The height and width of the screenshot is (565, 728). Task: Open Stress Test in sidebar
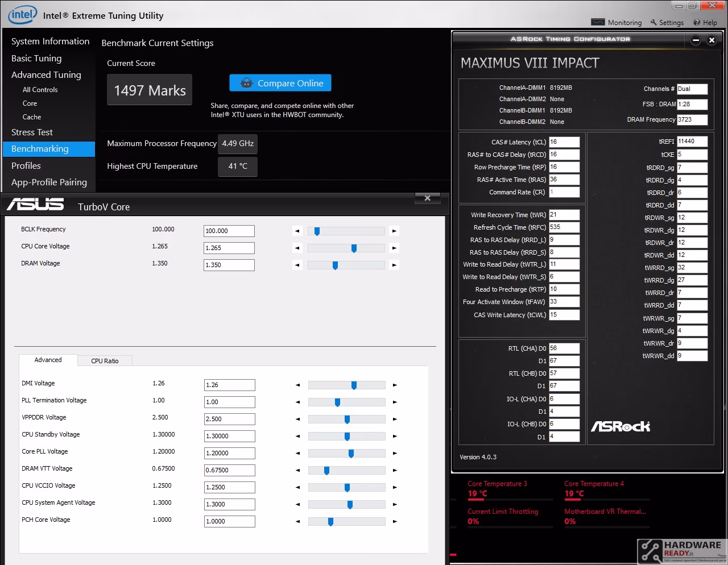click(32, 132)
